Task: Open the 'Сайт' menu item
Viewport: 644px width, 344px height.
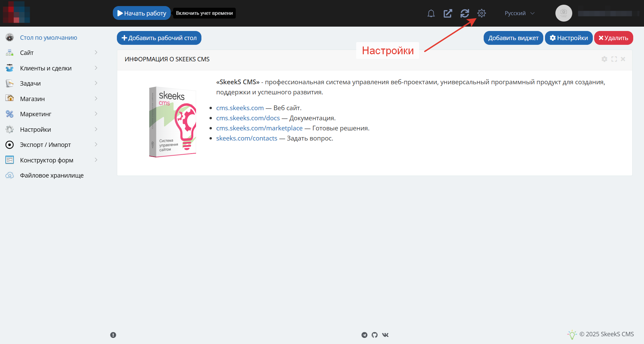Action: [x=27, y=53]
